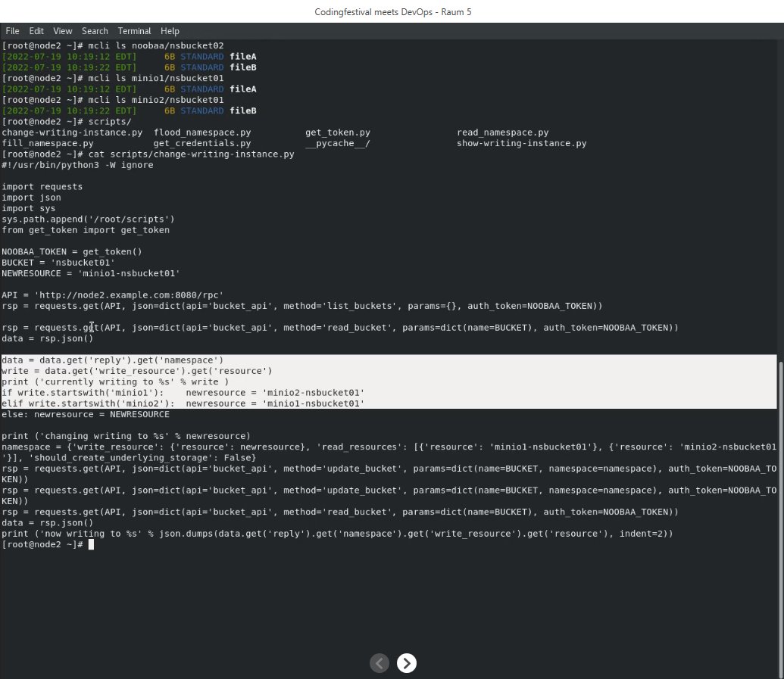Click the NEWRESOURCE = 'minio1-nsbucket01' line
This screenshot has width=784, height=679.
coord(90,273)
